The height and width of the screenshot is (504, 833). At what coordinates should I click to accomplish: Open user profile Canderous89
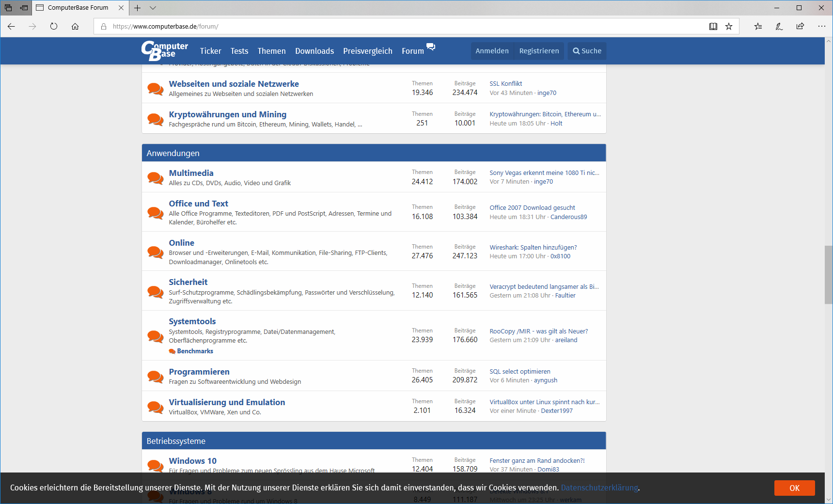pos(568,217)
